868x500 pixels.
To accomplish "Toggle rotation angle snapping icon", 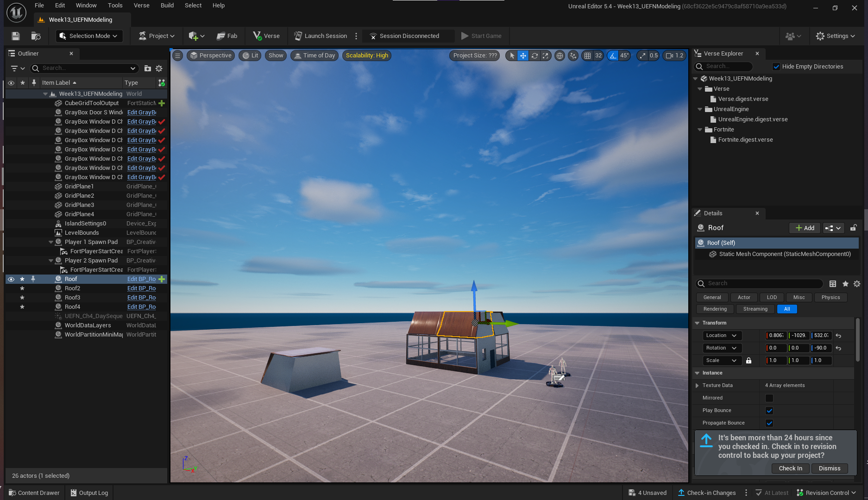I will (x=613, y=56).
